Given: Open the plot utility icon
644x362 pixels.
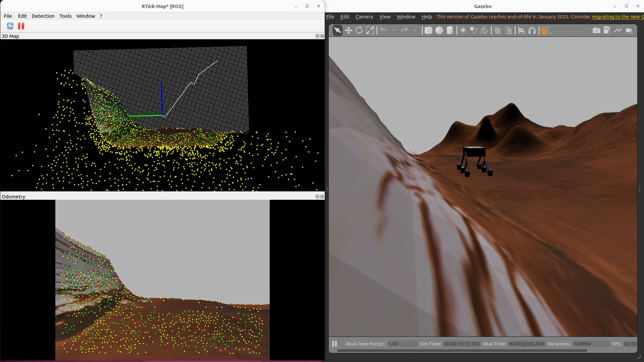Looking at the screenshot, I should click(618, 31).
